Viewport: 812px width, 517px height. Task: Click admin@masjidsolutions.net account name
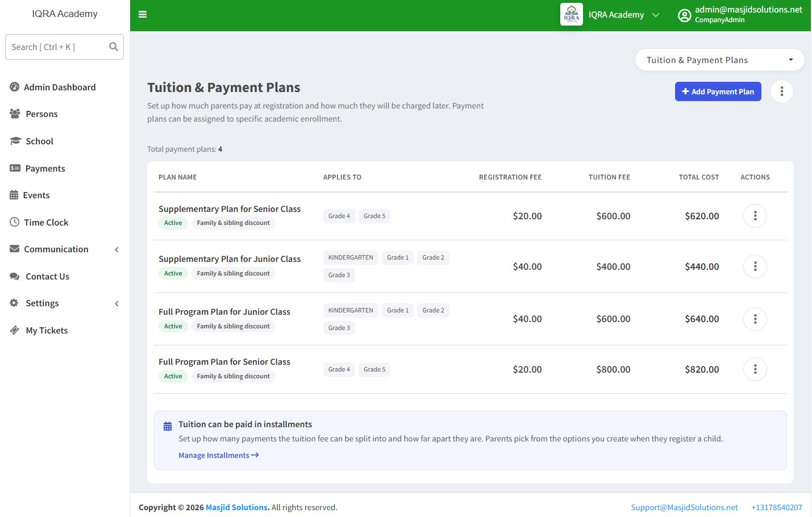748,10
